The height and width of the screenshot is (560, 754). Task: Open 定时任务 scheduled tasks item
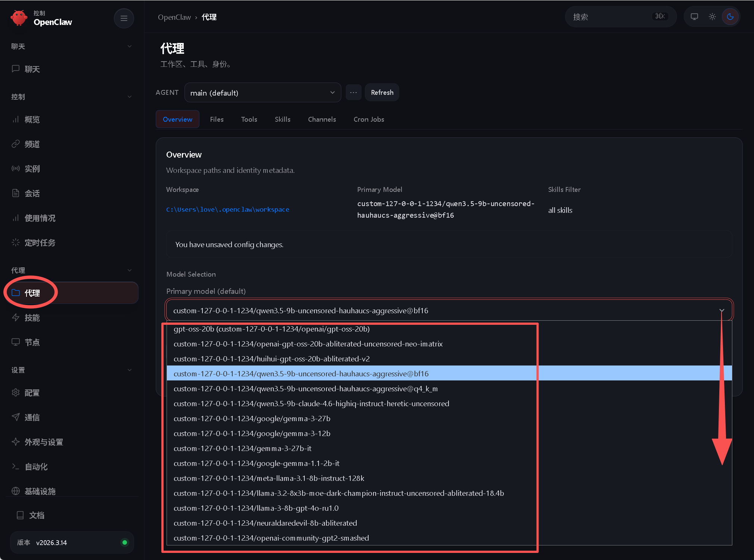pos(40,243)
